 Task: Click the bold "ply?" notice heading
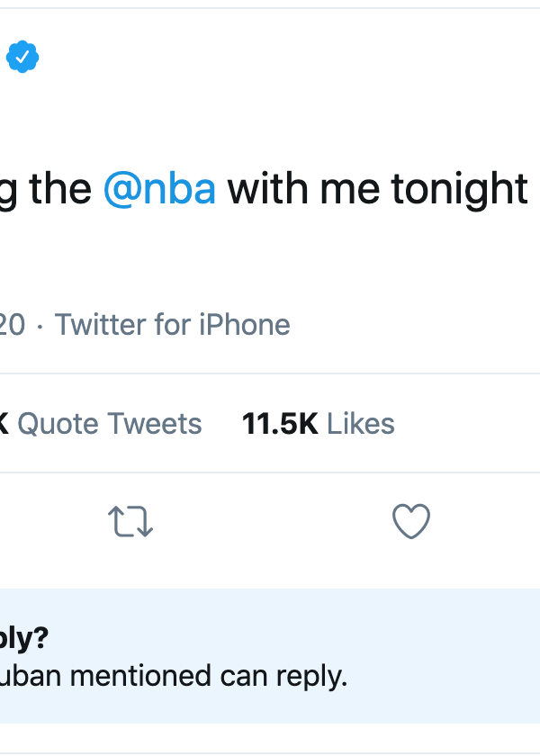click(24, 638)
